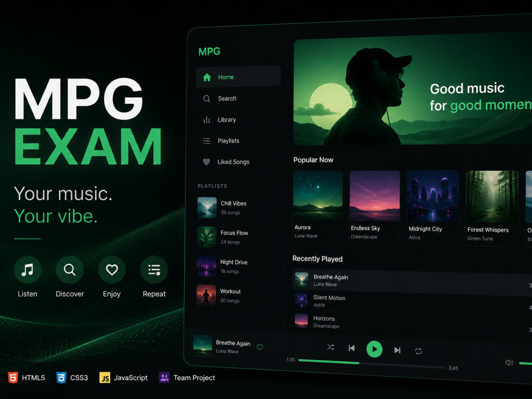Screen dimensions: 532x399
Task: Click the now playing album art
Action: 203,346
